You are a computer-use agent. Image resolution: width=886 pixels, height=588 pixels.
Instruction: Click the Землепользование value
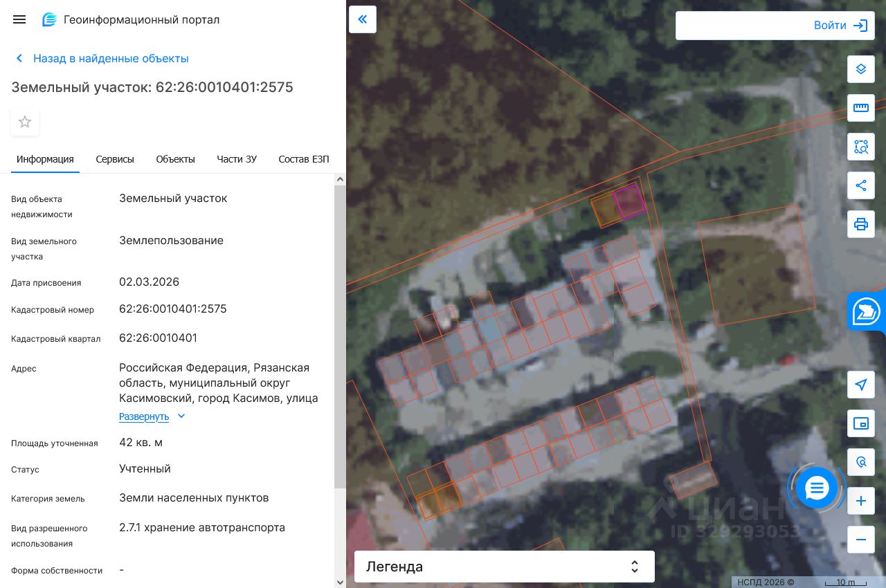point(172,241)
